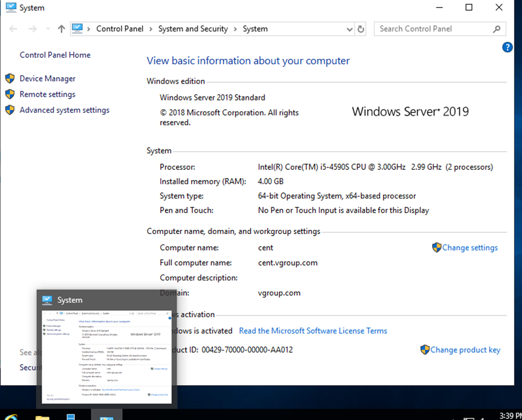The height and width of the screenshot is (420, 522).
Task: Click the search magnifier icon
Action: [x=497, y=29]
